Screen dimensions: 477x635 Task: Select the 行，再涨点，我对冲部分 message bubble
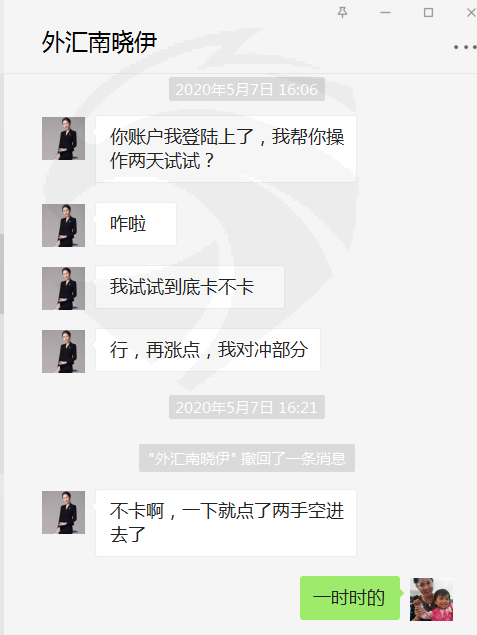(x=208, y=350)
